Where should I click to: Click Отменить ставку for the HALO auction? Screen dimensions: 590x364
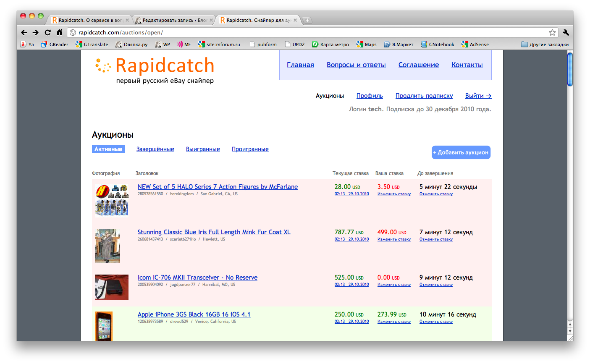(436, 194)
